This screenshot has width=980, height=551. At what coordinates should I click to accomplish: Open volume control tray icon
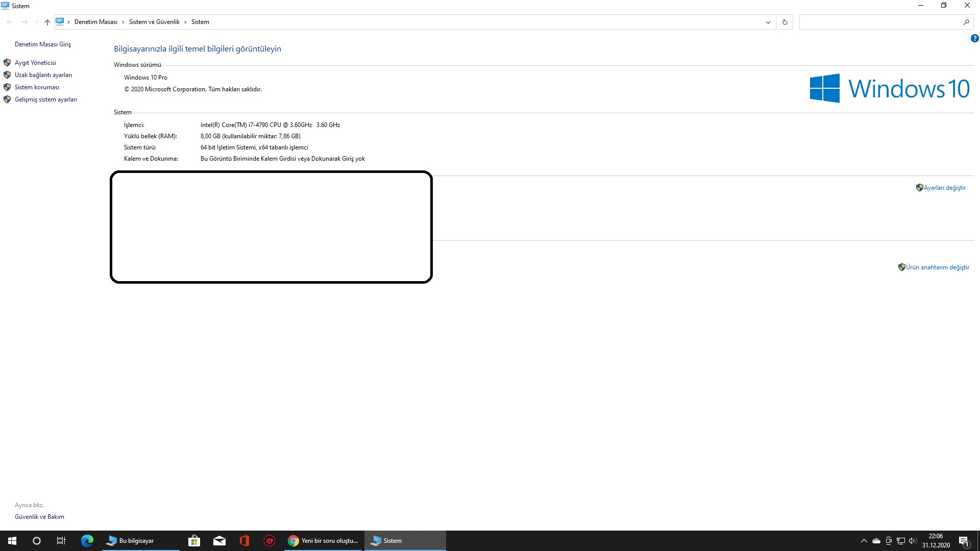tap(913, 541)
